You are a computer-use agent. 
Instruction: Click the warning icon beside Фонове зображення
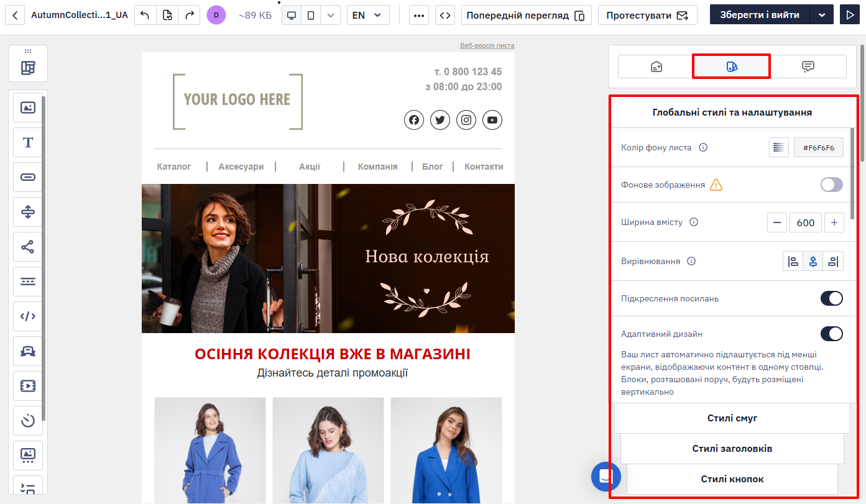pyautogui.click(x=716, y=185)
